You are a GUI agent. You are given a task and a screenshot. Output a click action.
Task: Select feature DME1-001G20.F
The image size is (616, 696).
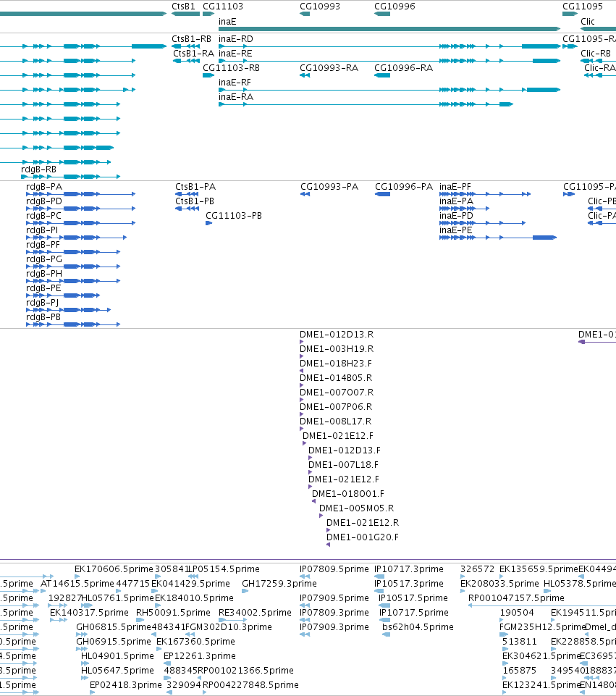pyautogui.click(x=328, y=545)
